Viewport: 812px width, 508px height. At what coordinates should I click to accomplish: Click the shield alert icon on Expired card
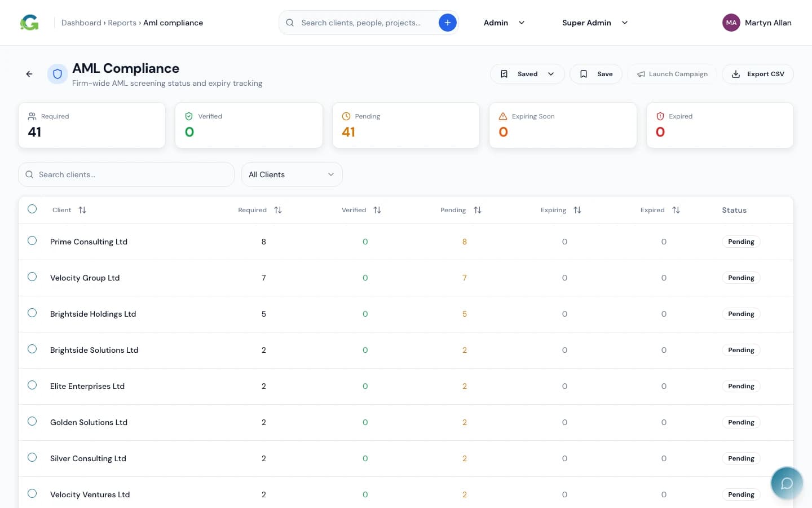point(660,116)
